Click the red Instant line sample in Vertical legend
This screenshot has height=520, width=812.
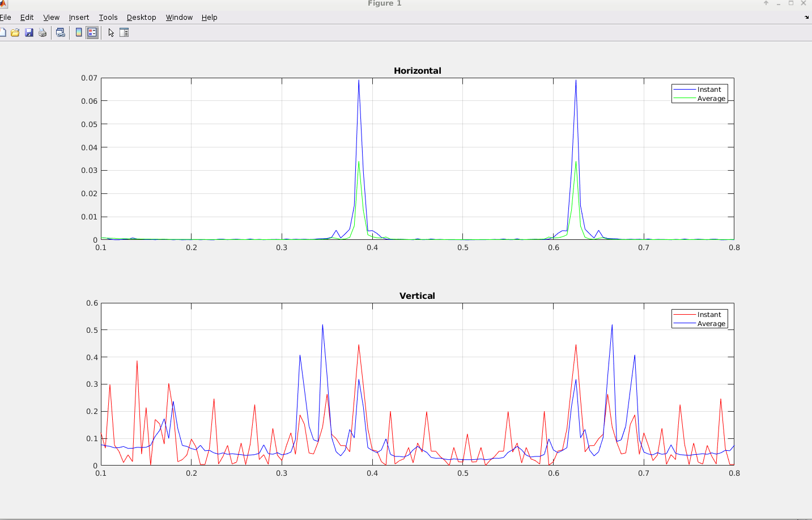coord(684,315)
